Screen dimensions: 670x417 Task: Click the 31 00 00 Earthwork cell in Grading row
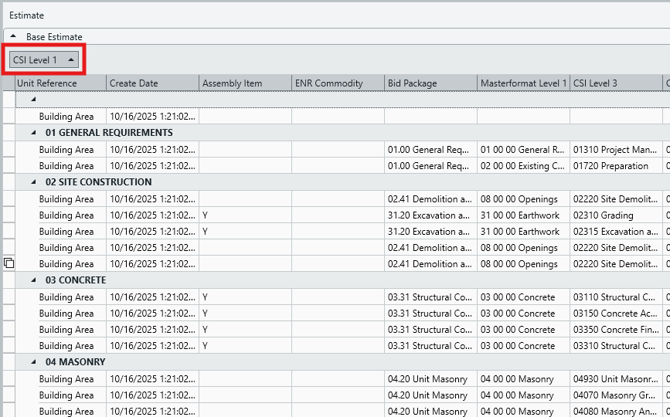(x=522, y=214)
